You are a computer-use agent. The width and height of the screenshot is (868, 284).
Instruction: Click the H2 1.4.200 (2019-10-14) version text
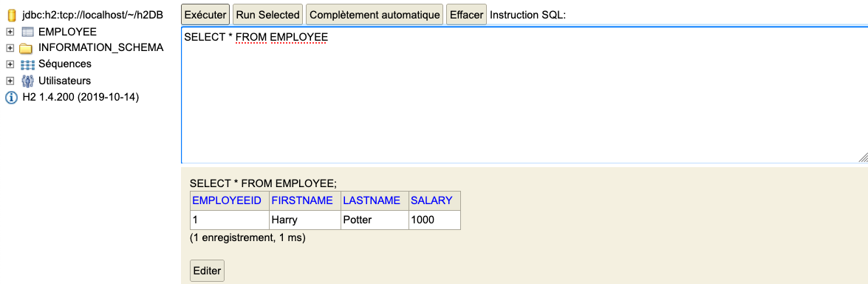point(81,97)
